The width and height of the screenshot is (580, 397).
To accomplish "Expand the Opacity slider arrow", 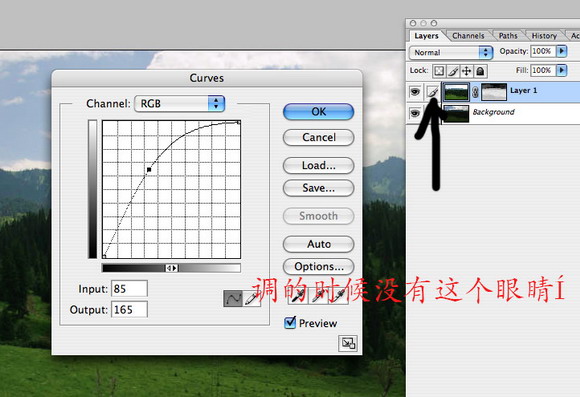I will pos(562,51).
